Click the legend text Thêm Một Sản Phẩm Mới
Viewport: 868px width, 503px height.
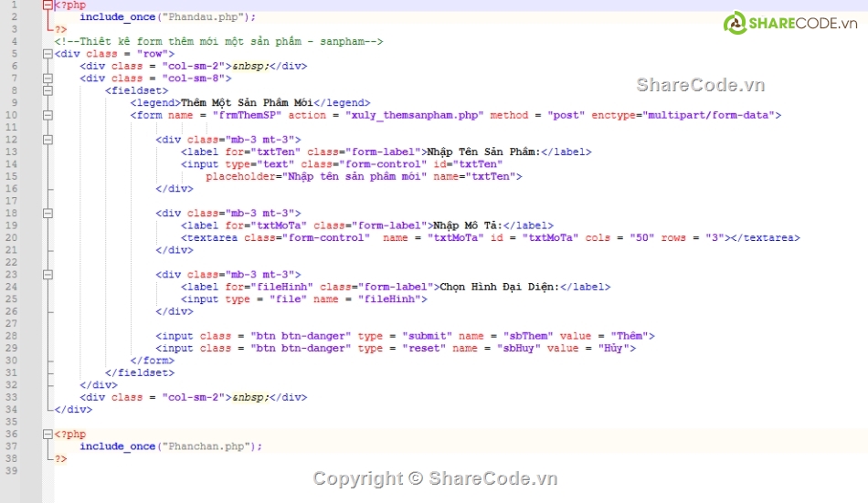click(247, 103)
